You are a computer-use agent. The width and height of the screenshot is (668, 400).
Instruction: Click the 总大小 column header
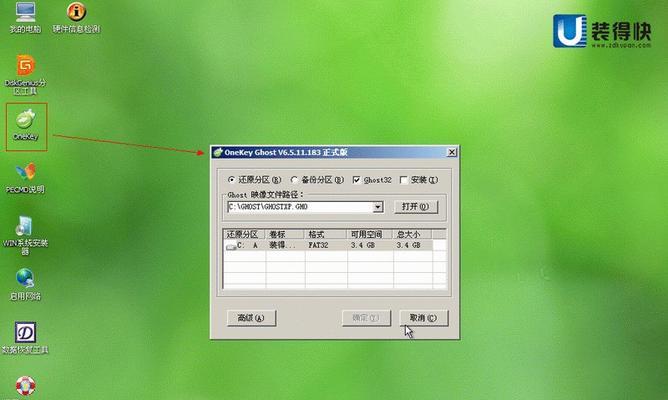point(412,234)
